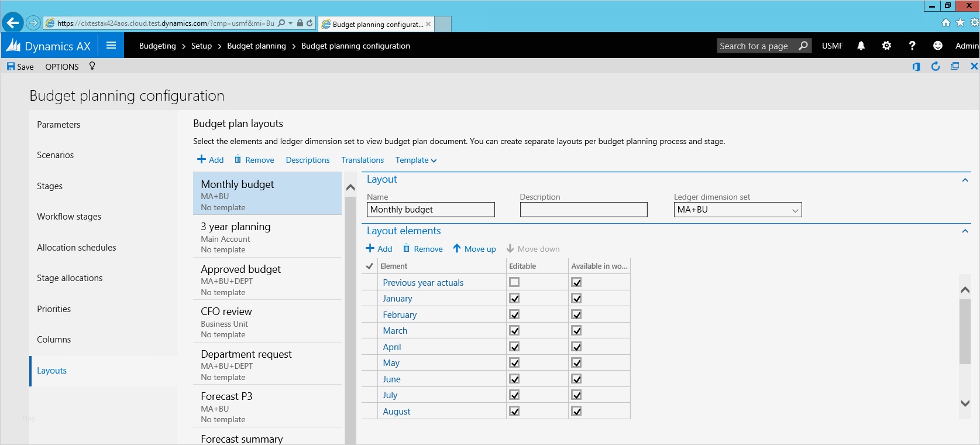The width and height of the screenshot is (980, 445).
Task: Click the Dynamics AX logo
Action: (x=49, y=46)
